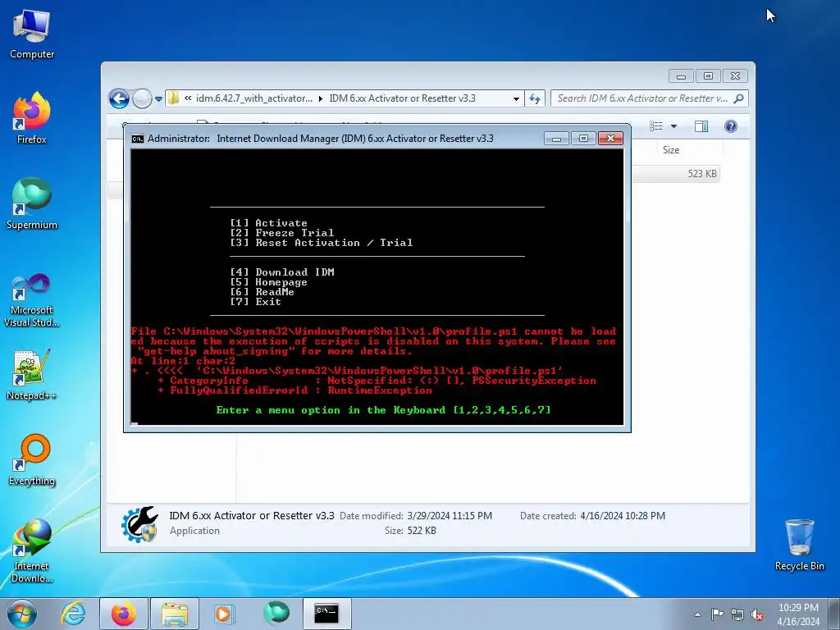Screen dimensions: 840x630
Task: Close the IDM Activator console window
Action: pyautogui.click(x=610, y=139)
